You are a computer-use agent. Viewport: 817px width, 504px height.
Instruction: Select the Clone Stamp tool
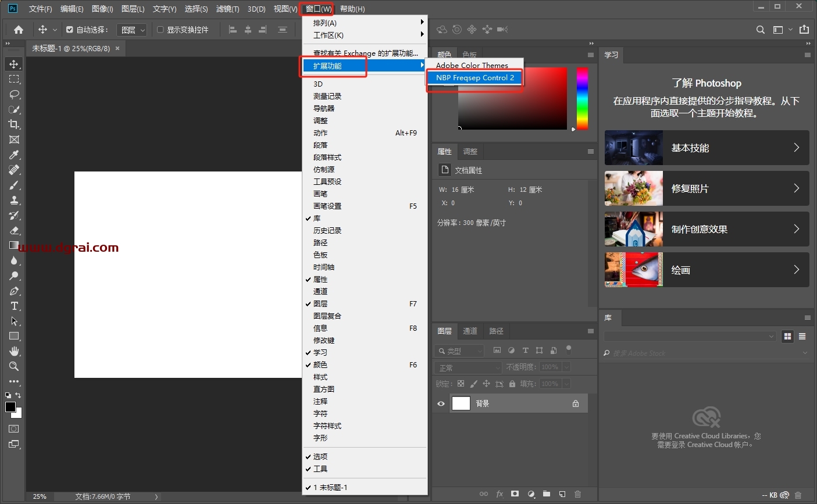click(x=14, y=200)
